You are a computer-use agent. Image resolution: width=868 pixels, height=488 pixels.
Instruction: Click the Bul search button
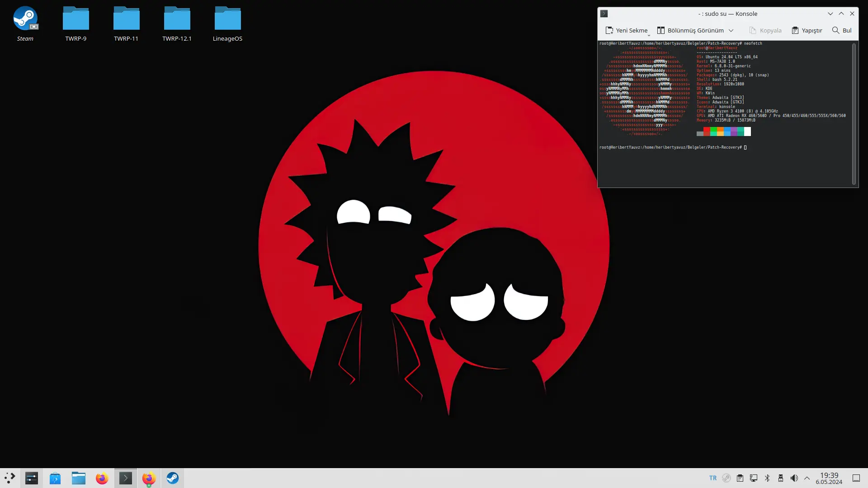tap(842, 30)
